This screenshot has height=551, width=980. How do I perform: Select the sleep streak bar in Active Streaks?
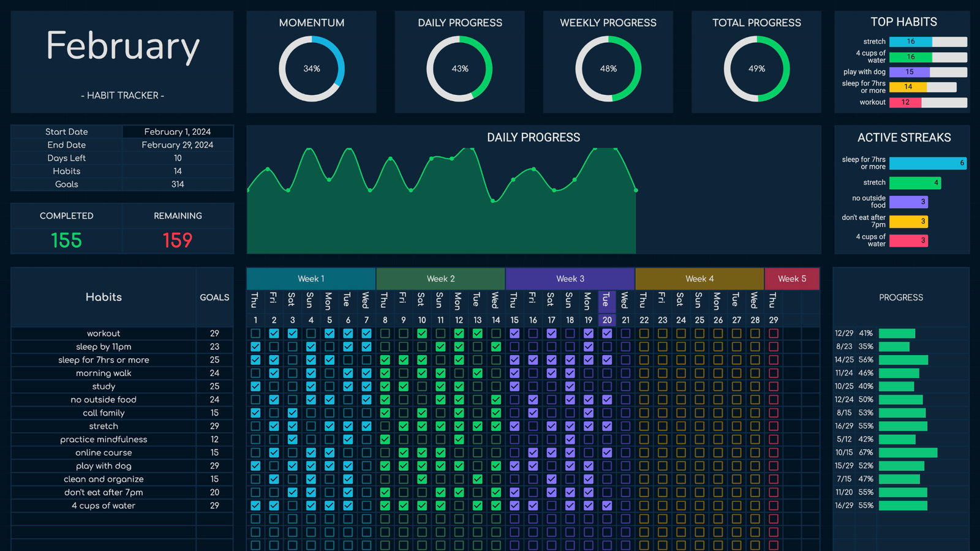(927, 163)
